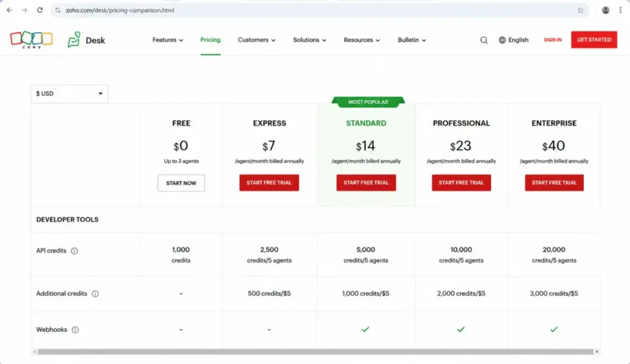Image resolution: width=630 pixels, height=364 pixels.
Task: Open the browser profile avatar
Action: 605,10
